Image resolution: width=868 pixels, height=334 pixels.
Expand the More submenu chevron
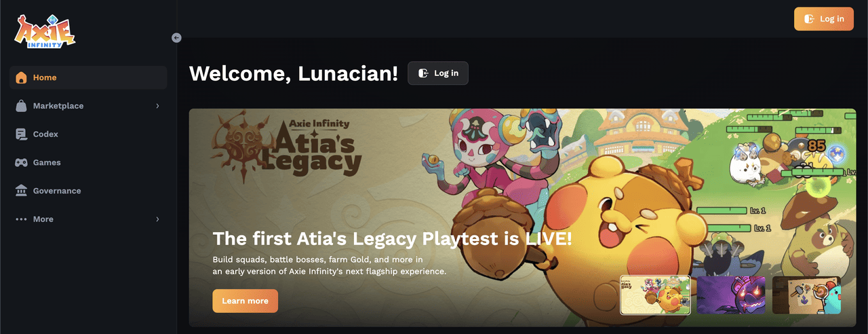pos(157,219)
